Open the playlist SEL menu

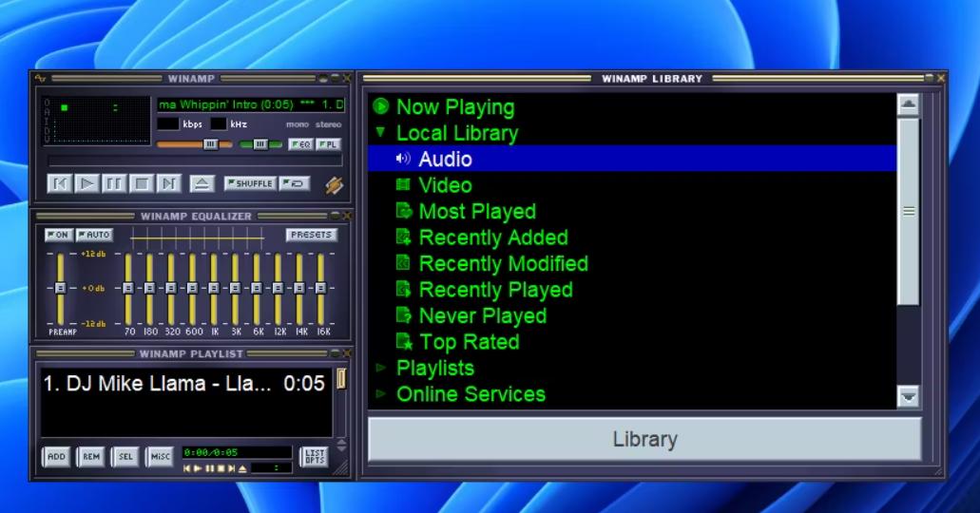tap(125, 457)
